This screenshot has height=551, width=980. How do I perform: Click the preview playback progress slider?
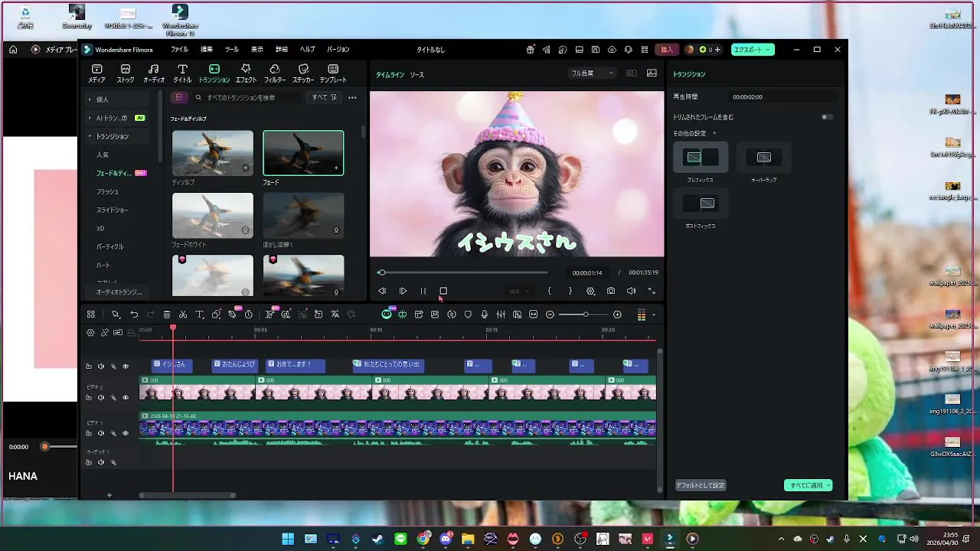(x=463, y=272)
